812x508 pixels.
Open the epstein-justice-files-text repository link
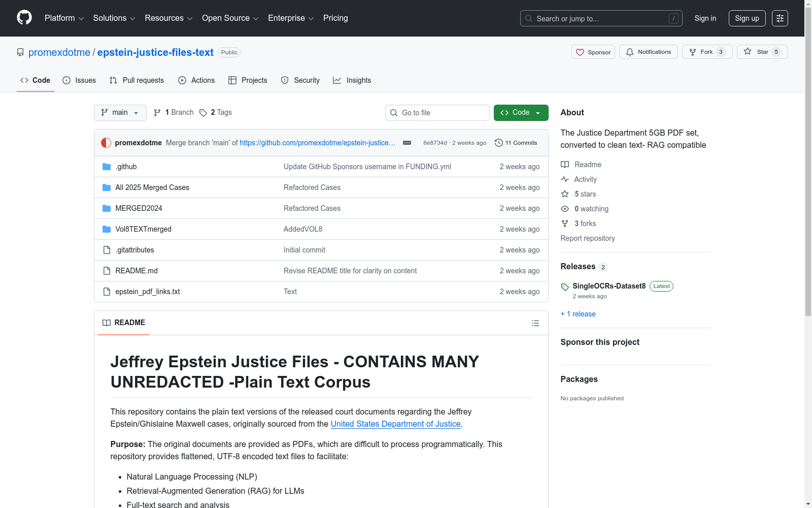click(155, 52)
